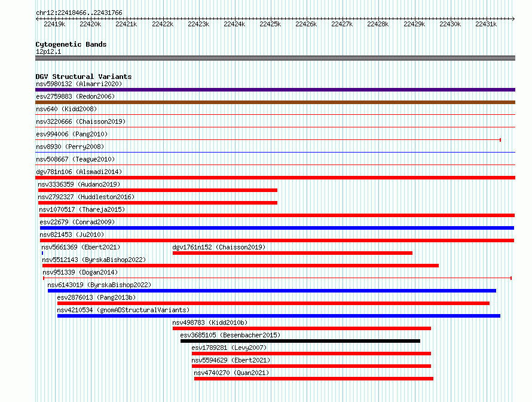Open esv994006 (Pang2010) variant
Image resolution: width=532 pixels, height=402 pixels.
[72, 134]
